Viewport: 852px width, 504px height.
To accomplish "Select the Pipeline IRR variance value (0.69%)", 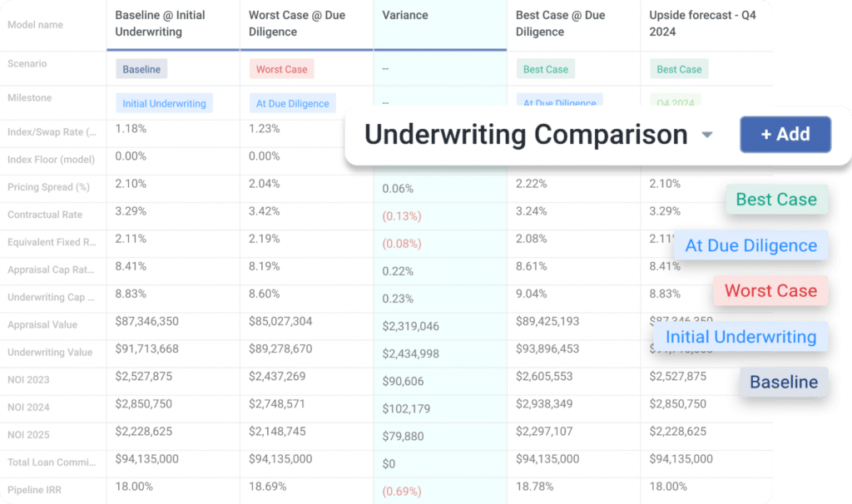I will click(x=401, y=491).
